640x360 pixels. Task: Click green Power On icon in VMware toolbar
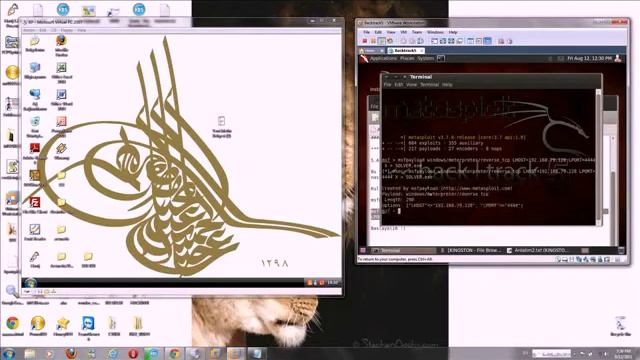point(381,41)
